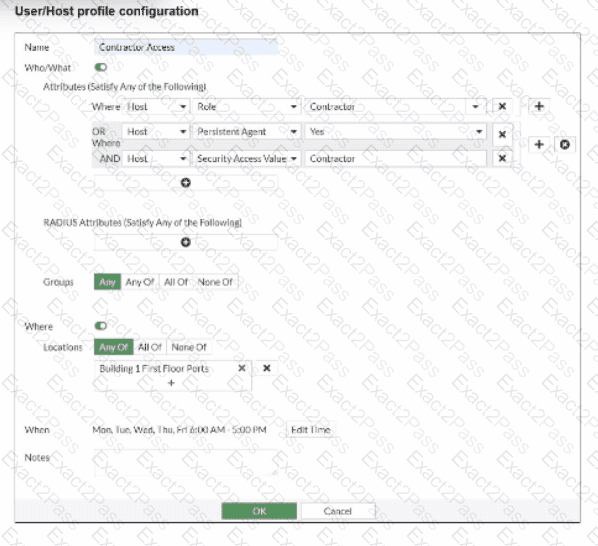Choose All Of for Locations
Screen dimensions: 598x546
click(150, 347)
